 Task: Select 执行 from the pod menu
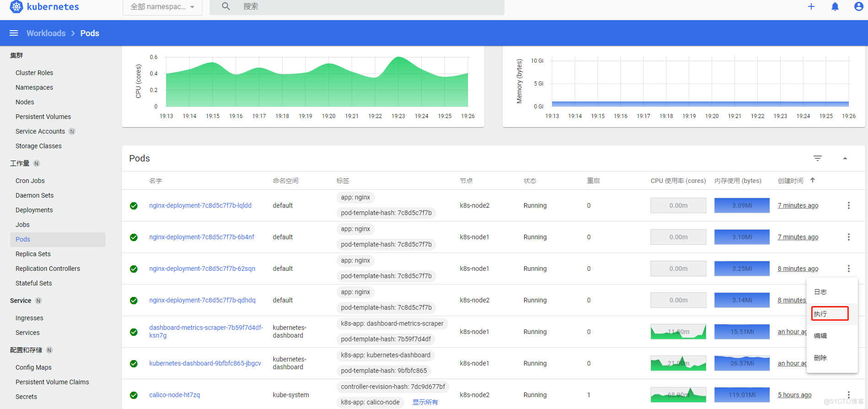click(832, 314)
